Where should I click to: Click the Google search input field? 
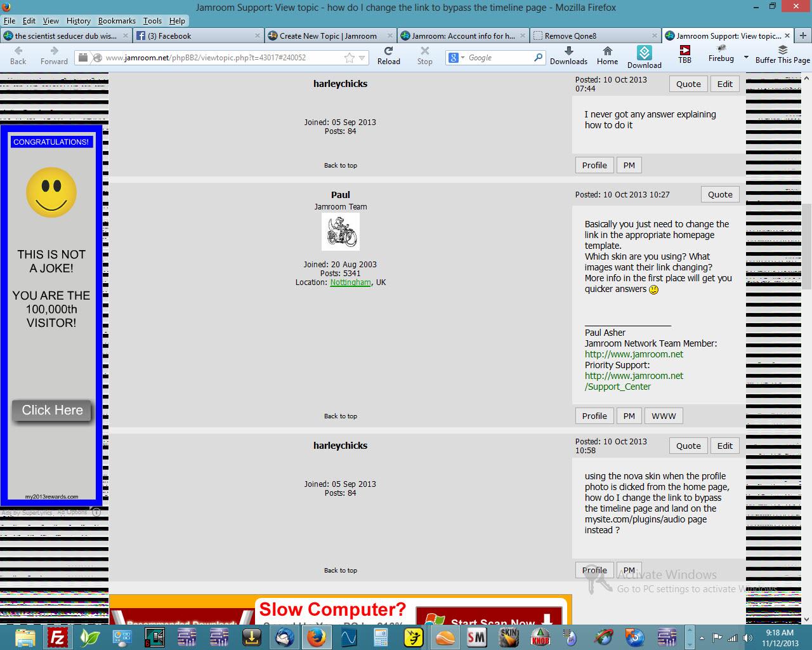pos(499,58)
